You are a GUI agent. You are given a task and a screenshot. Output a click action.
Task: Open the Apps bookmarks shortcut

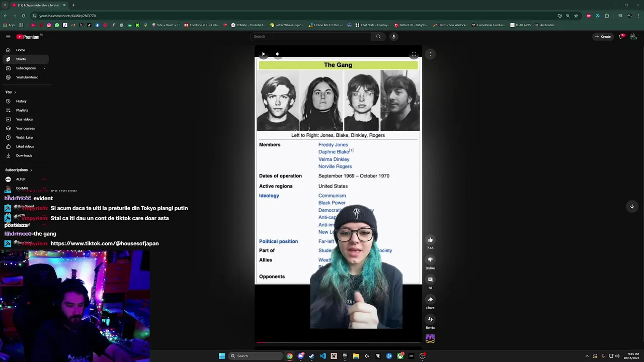point(10,25)
